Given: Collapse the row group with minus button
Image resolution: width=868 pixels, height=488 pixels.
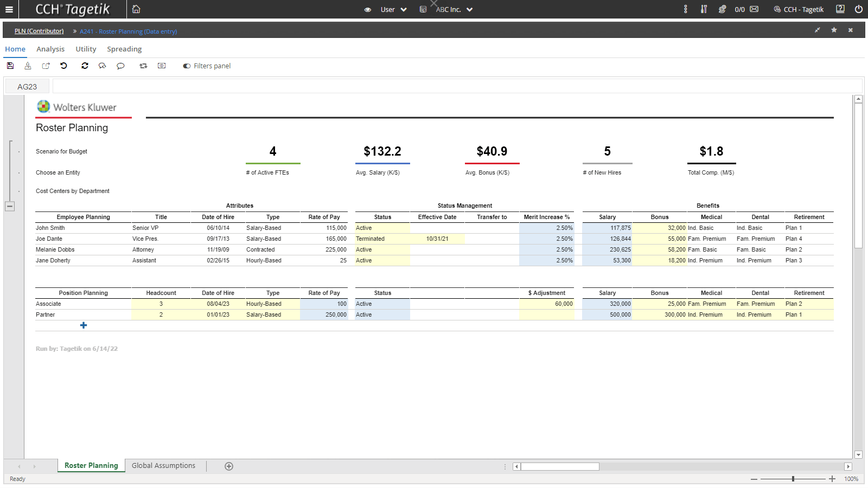Looking at the screenshot, I should click(10, 206).
